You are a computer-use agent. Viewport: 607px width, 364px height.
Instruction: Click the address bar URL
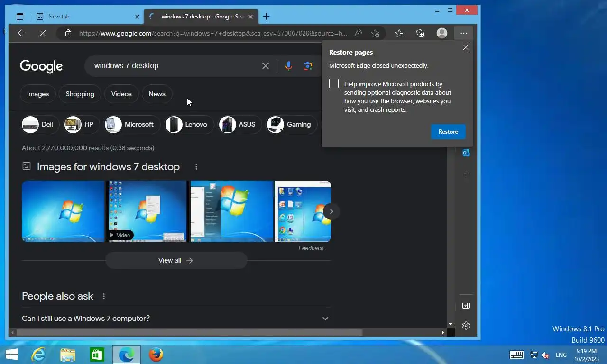point(213,33)
